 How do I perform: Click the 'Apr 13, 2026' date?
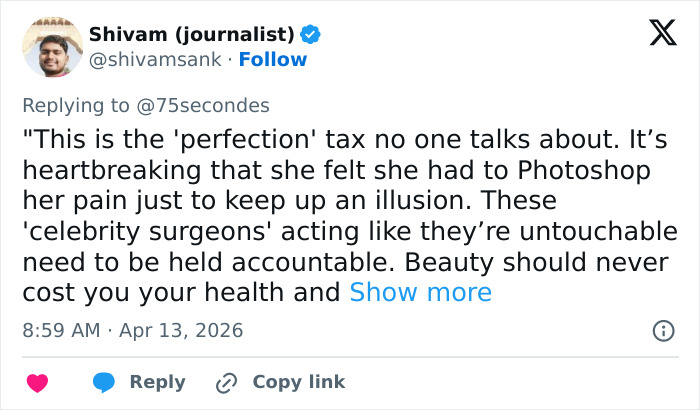pos(180,329)
